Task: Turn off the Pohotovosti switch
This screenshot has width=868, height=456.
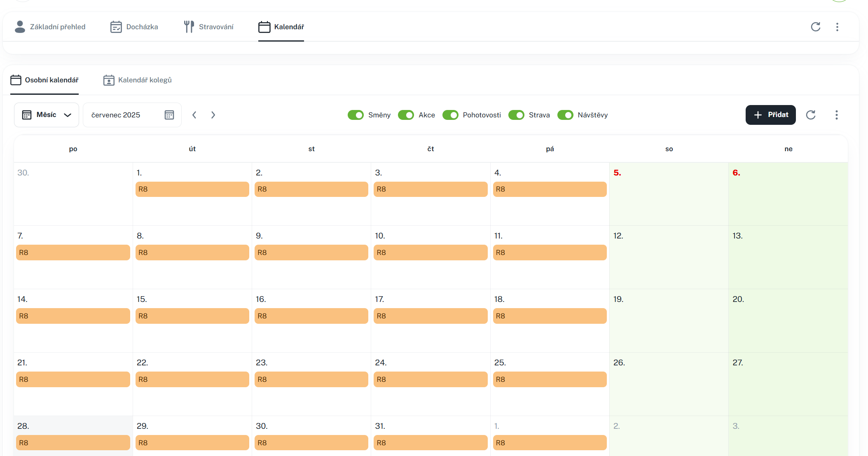Action: pyautogui.click(x=450, y=115)
